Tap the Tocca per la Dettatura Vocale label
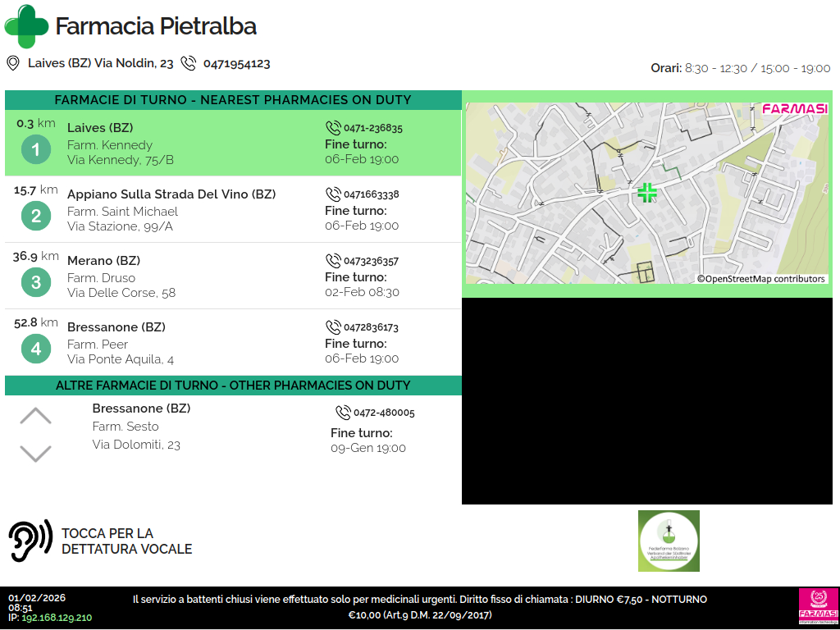Screen dimensions: 840x630 (x=126, y=541)
